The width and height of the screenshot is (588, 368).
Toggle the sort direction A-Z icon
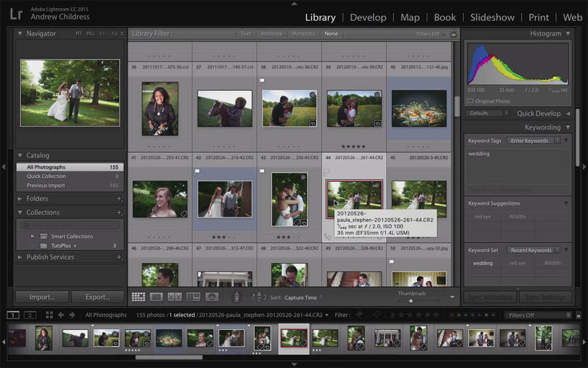259,297
